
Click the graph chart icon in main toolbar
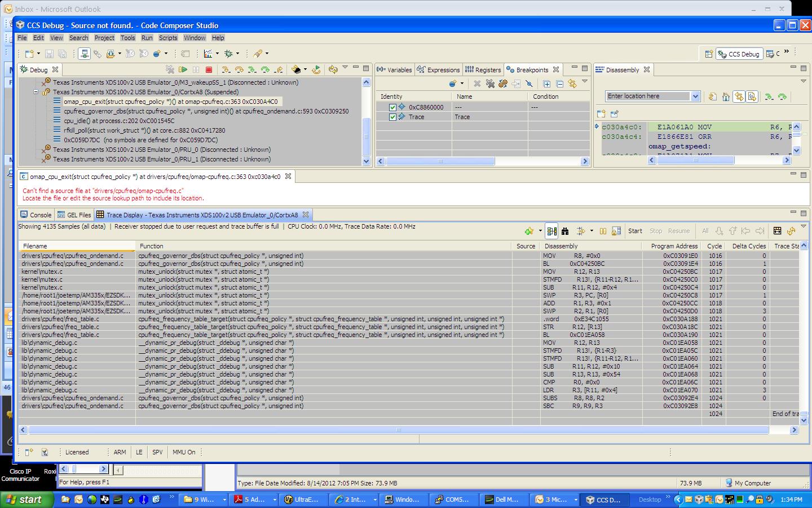click(x=208, y=54)
